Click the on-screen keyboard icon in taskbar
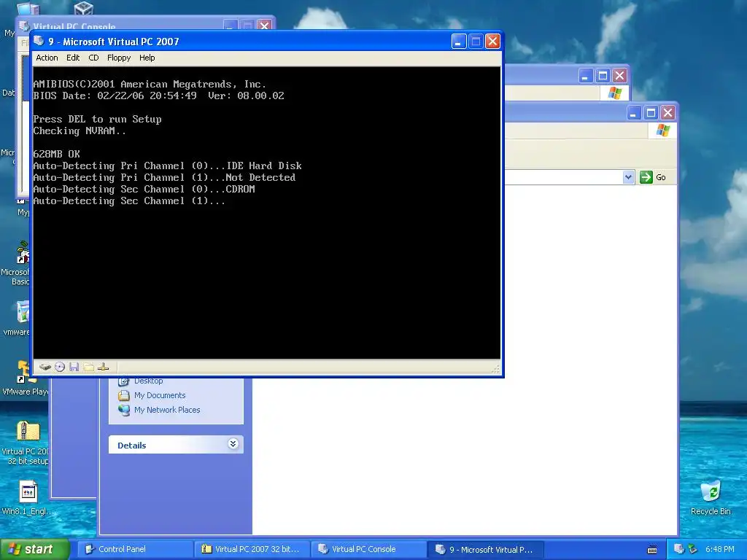 click(x=652, y=550)
